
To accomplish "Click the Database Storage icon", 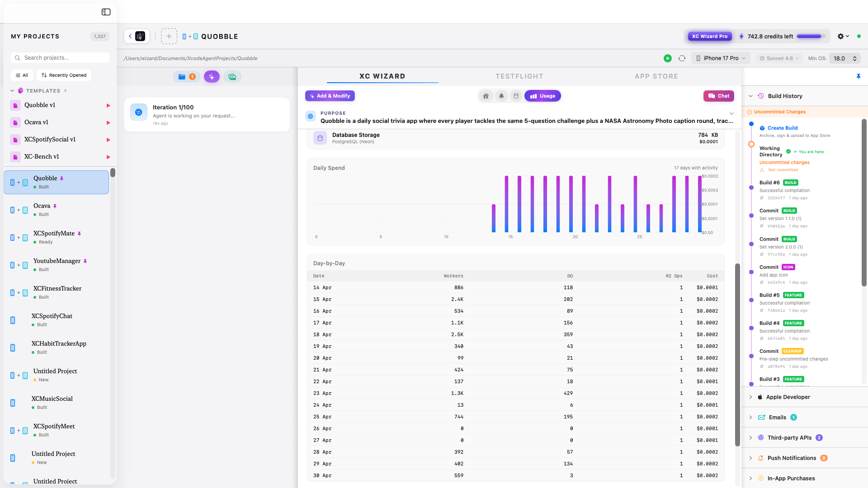I will pyautogui.click(x=320, y=138).
